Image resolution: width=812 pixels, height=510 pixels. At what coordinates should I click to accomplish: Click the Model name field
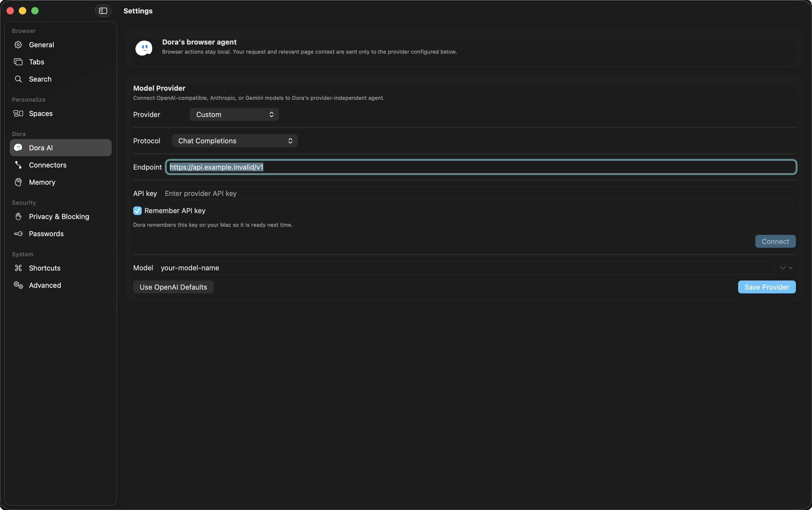466,268
